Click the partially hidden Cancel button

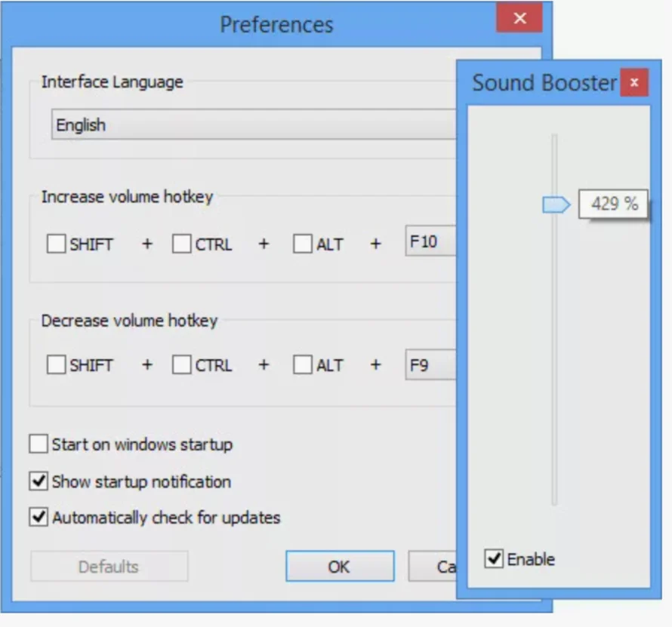433,566
